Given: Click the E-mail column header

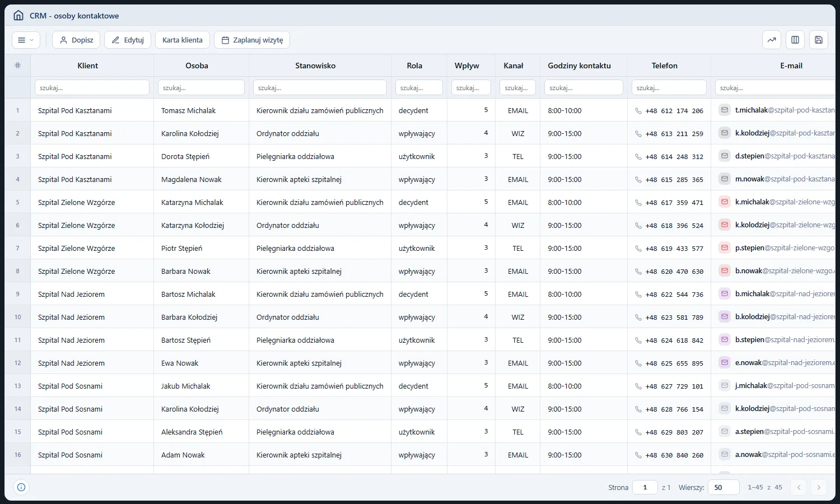Looking at the screenshot, I should coord(791,66).
